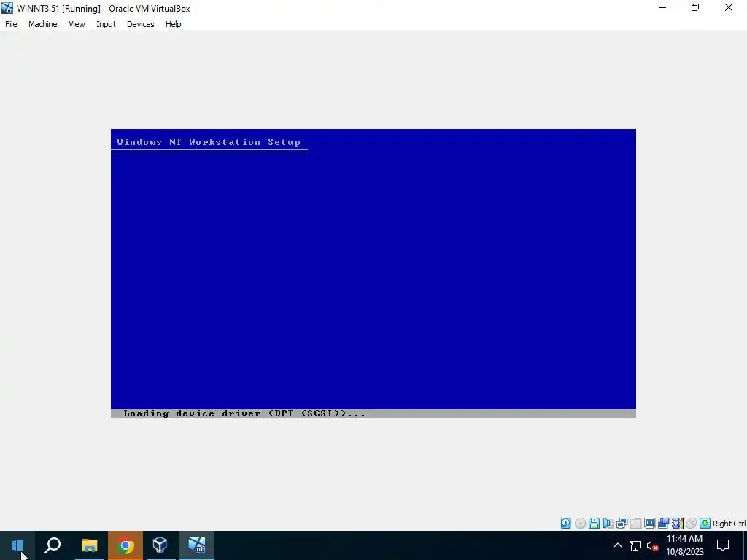Image resolution: width=747 pixels, height=560 pixels.
Task: Click the green arrow keyboard capture icon
Action: (705, 524)
